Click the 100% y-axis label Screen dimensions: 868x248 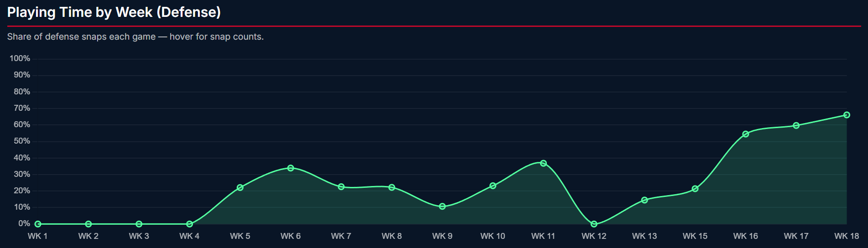pos(20,58)
